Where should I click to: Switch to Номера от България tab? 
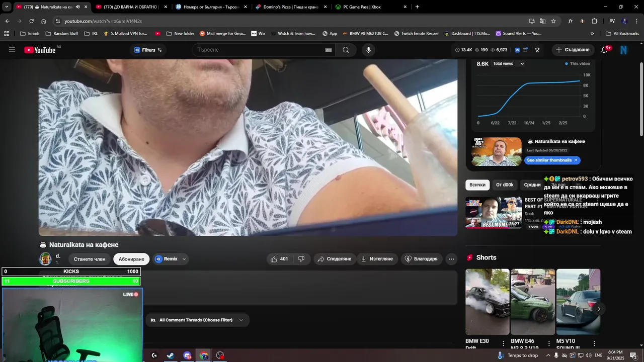pos(211,7)
